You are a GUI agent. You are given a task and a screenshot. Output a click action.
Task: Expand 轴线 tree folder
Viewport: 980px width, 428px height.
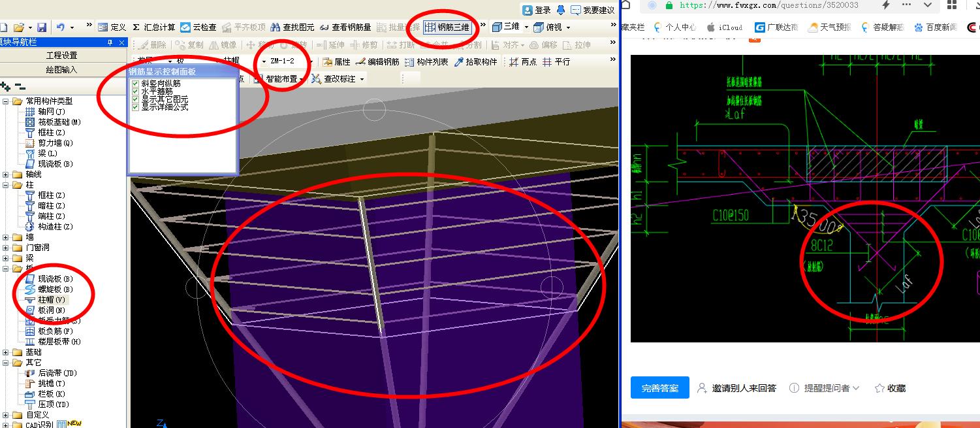[6, 174]
